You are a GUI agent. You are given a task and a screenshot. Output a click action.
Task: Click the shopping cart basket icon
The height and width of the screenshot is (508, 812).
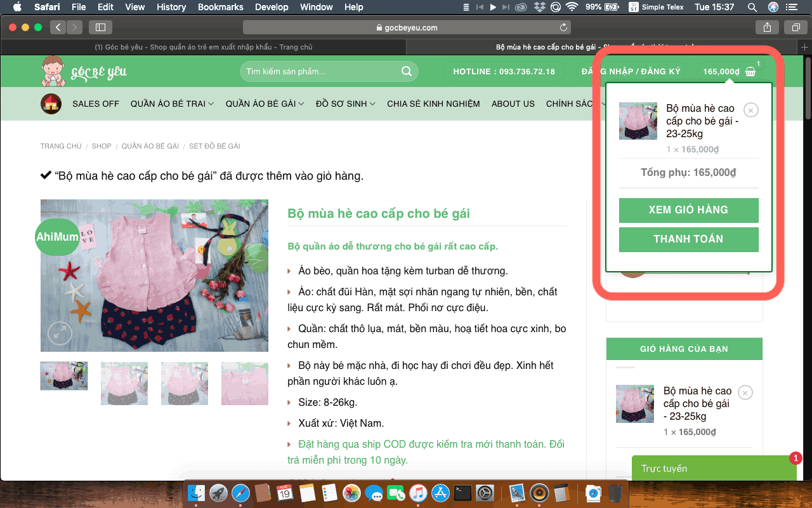750,72
